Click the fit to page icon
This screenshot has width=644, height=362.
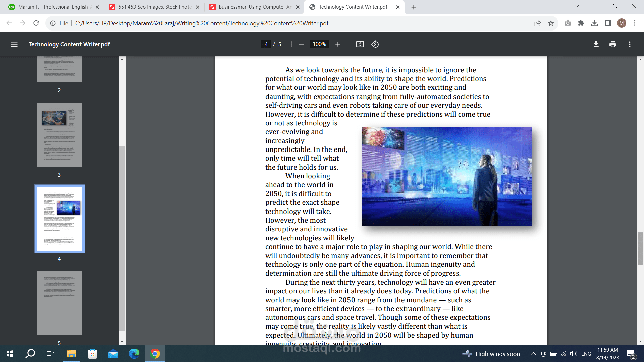pos(360,44)
